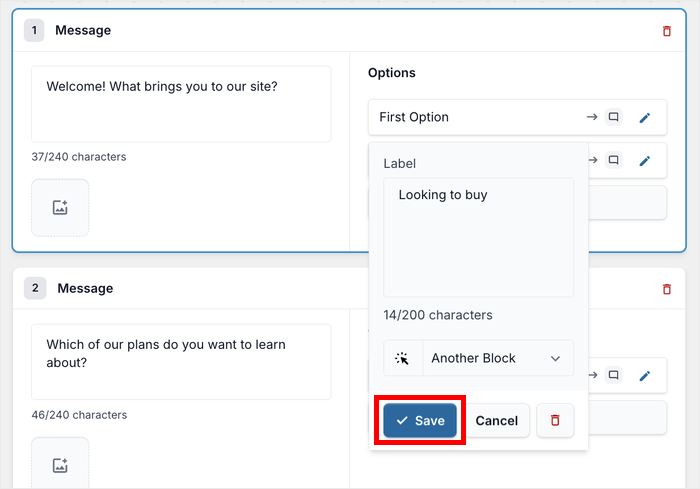Click chat bubble icon on First Option
This screenshot has height=489, width=700.
(x=614, y=118)
